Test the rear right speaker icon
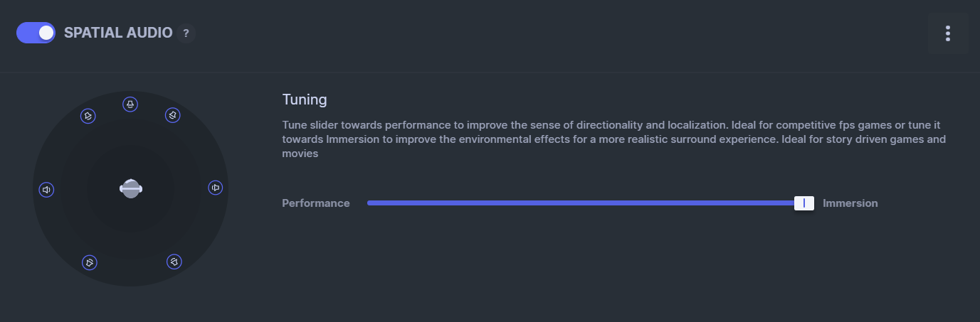The height and width of the screenshot is (322, 980). 174,262
